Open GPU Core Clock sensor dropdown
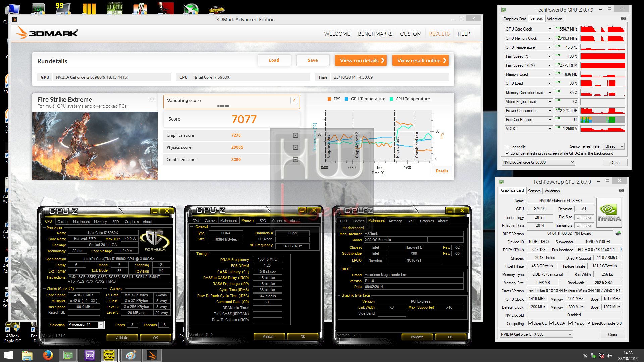This screenshot has width=644, height=362. (x=550, y=29)
